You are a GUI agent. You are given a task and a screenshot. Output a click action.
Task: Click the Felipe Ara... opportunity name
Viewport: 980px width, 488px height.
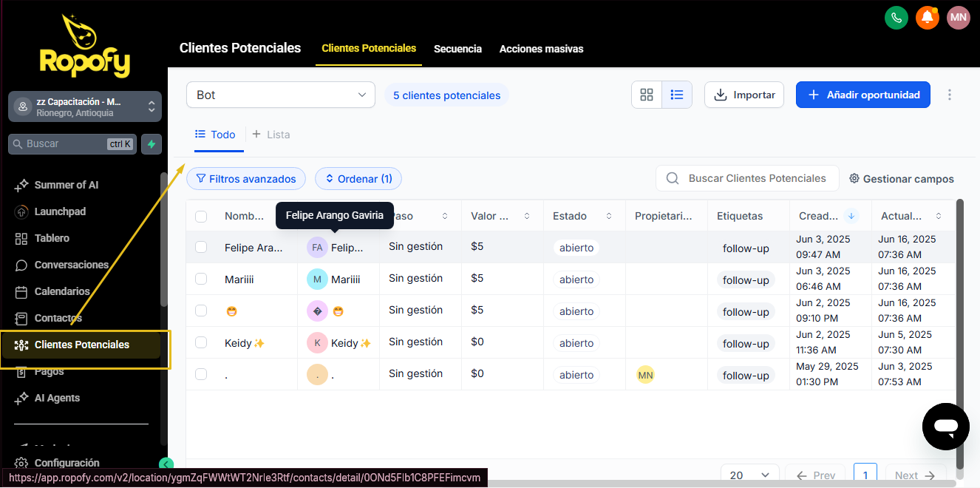click(253, 248)
